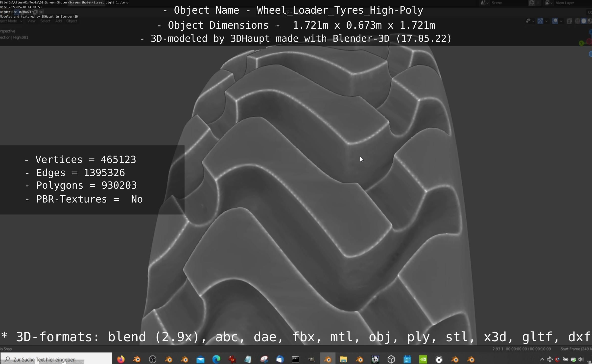
Task: Switch to wireframe shading mode
Action: pyautogui.click(x=577, y=21)
